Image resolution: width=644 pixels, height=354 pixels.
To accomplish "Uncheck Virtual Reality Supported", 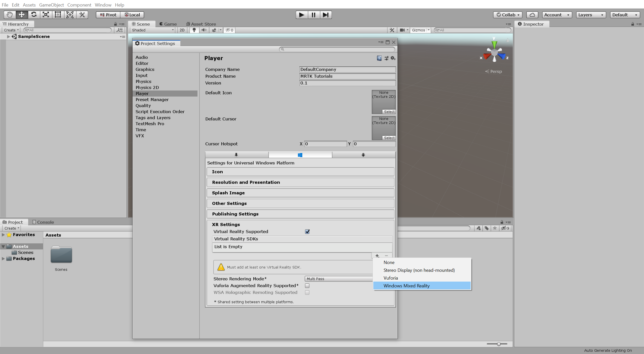I will [x=307, y=232].
